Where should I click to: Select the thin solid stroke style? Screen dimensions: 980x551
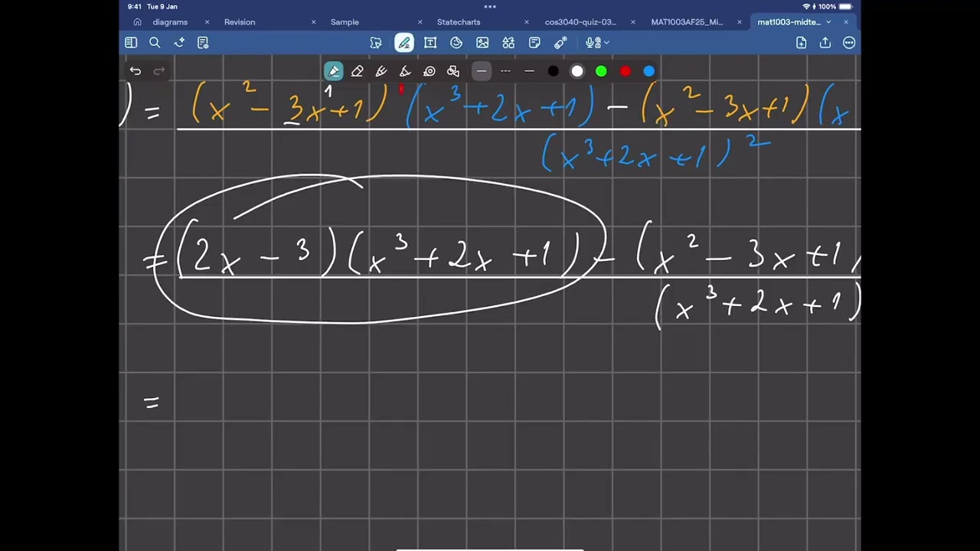pos(529,71)
